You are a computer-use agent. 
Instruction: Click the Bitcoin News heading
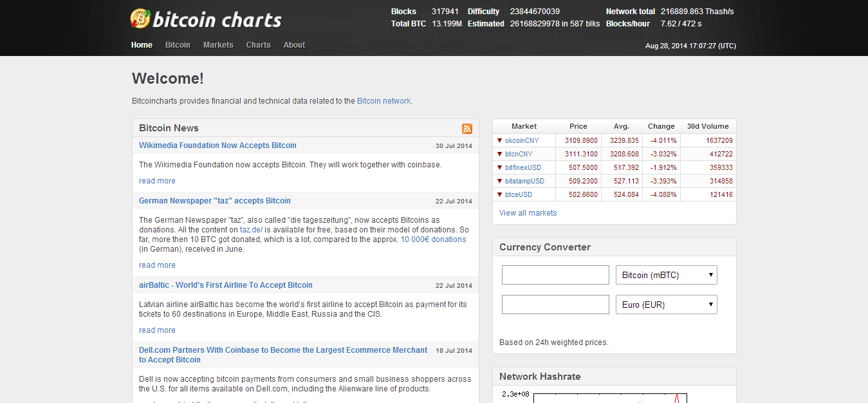click(169, 128)
